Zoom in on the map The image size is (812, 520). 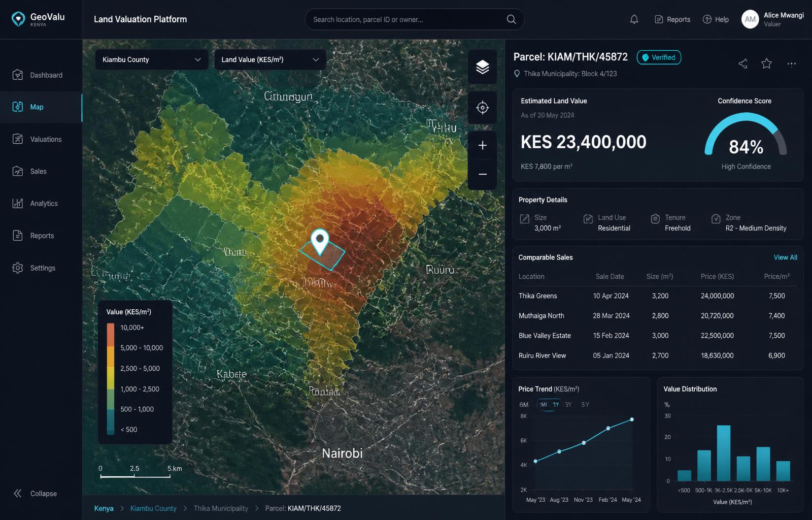coord(482,146)
